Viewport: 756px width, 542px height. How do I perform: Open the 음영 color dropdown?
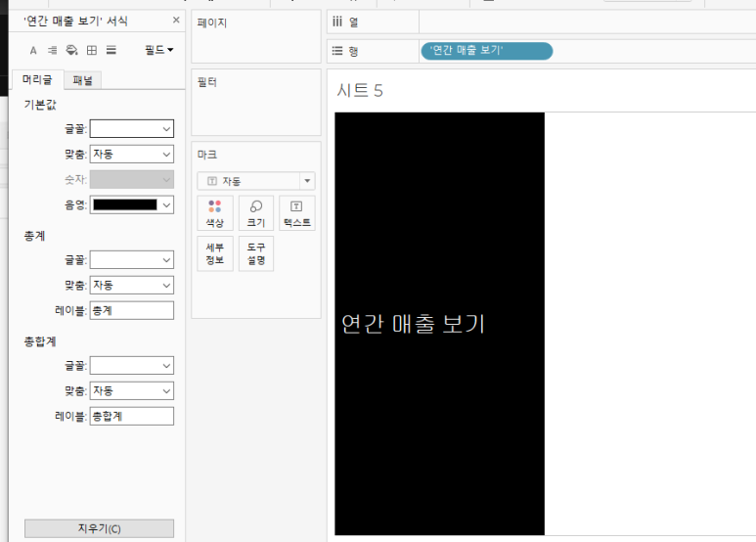pyautogui.click(x=132, y=204)
